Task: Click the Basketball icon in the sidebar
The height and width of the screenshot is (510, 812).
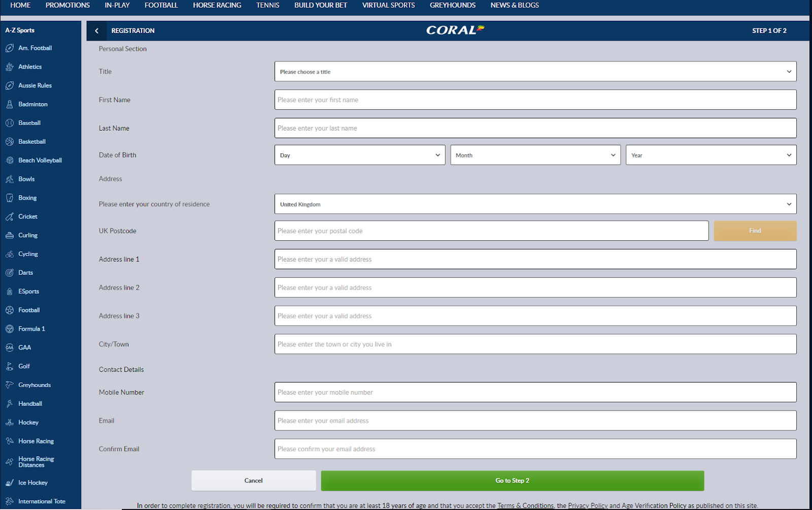Action: [x=10, y=142]
